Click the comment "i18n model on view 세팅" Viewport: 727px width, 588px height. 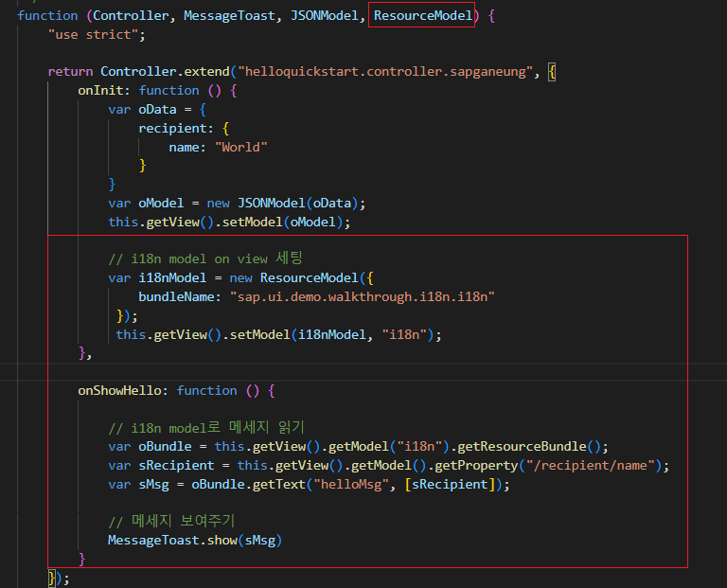pyautogui.click(x=205, y=258)
